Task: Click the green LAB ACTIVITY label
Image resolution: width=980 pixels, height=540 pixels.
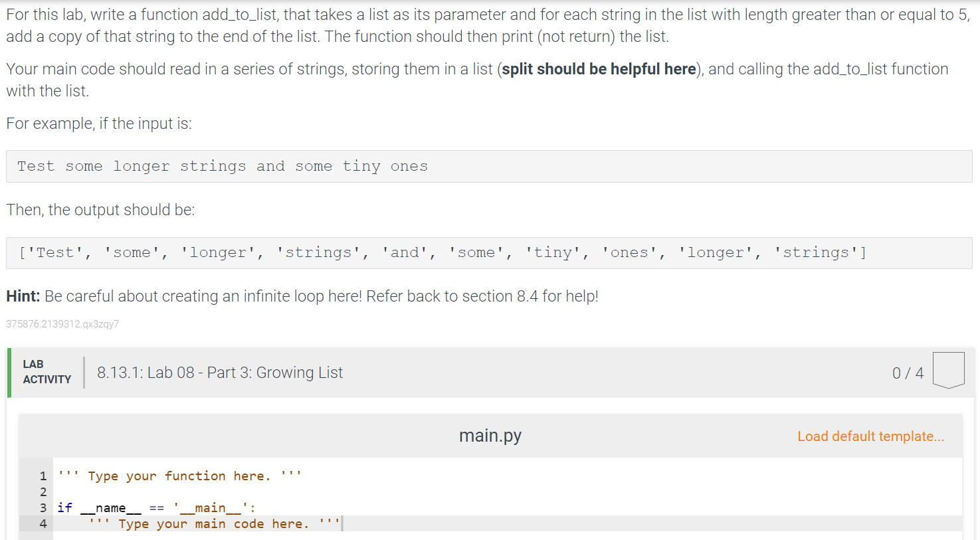Action: pyautogui.click(x=47, y=371)
